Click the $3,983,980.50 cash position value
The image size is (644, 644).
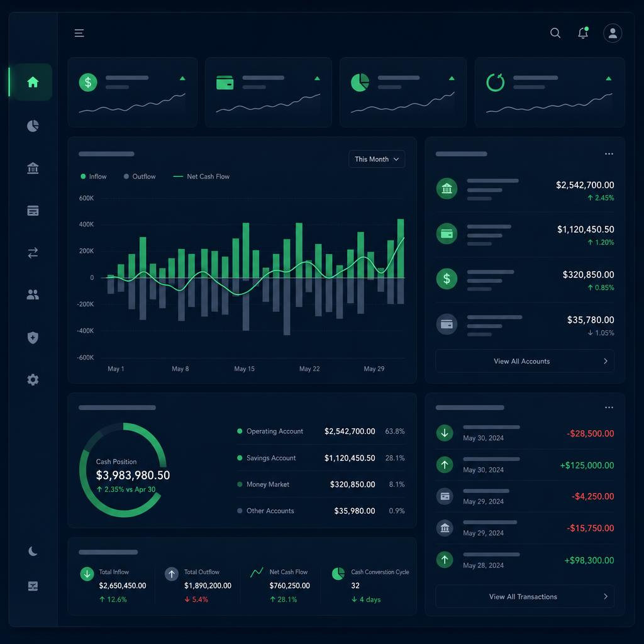click(133, 475)
